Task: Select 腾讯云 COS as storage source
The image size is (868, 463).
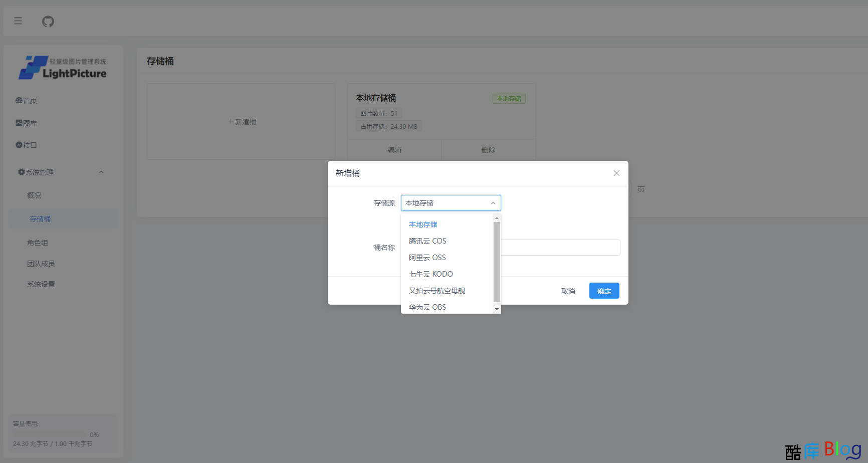Action: (427, 241)
